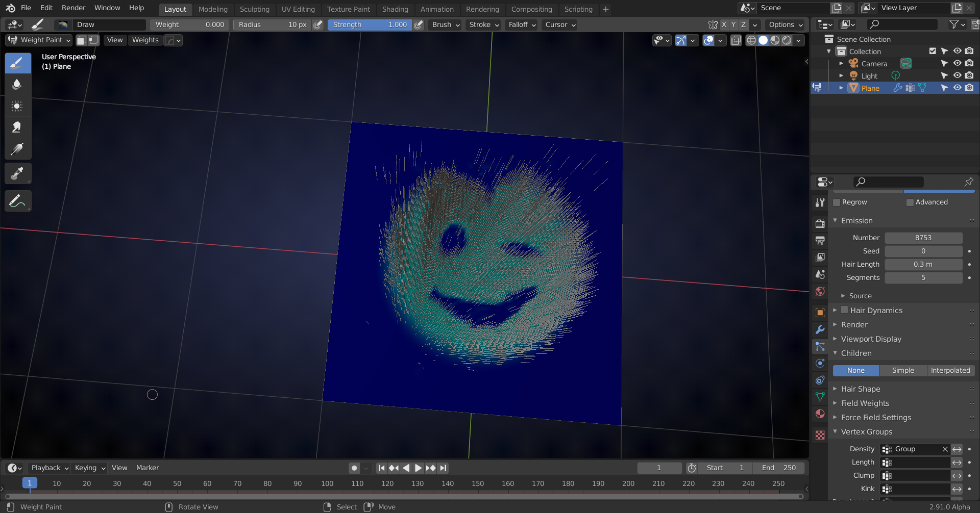Image resolution: width=980 pixels, height=513 pixels.
Task: Click the Hair Length input field
Action: click(x=923, y=264)
